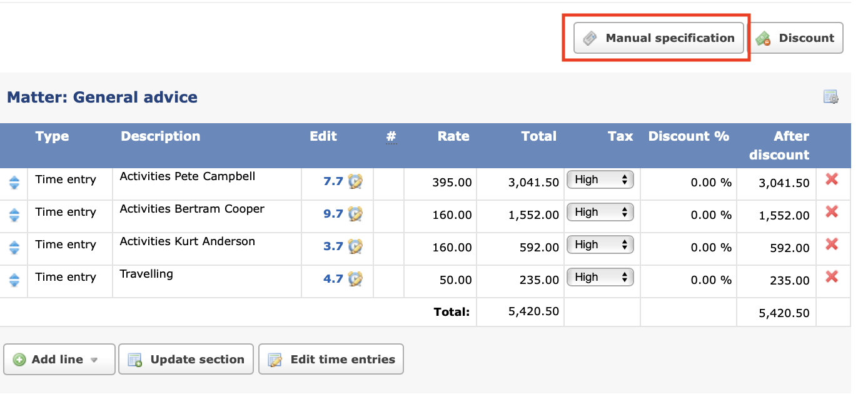The image size is (868, 394).
Task: Delete the Activities Pete Campbell line
Action: tap(832, 179)
